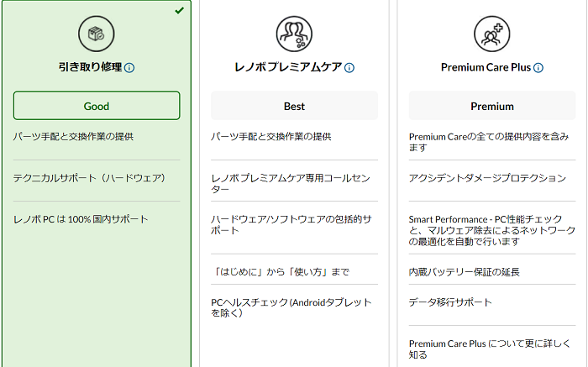Click PCヘルスチェック feature text

[x=291, y=307]
